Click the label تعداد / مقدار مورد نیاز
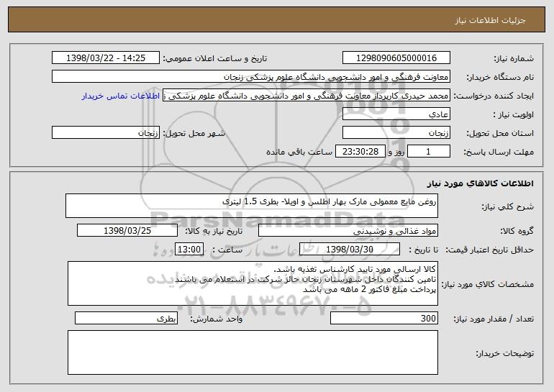Viewport: 554px width, 392px height. coord(494,319)
